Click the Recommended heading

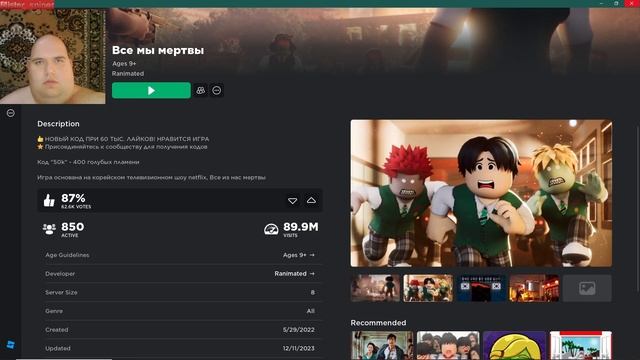pos(378,322)
